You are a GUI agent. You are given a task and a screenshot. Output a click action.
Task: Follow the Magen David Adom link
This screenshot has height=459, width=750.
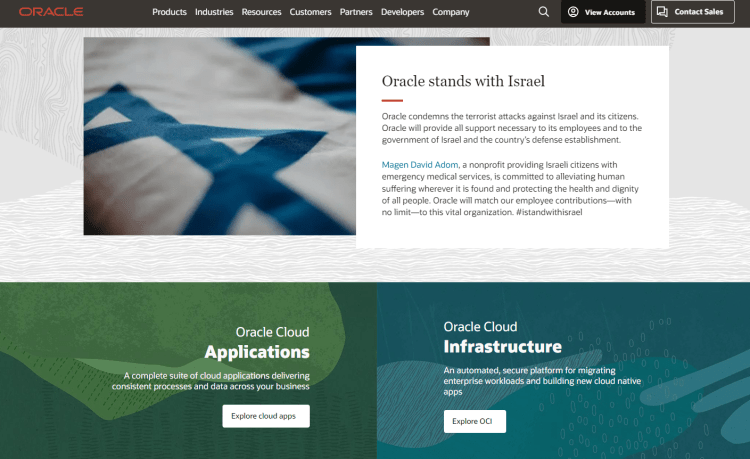420,164
